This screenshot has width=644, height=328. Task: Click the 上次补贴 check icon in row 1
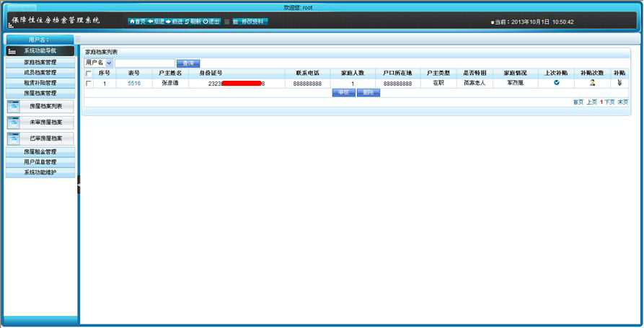(x=556, y=83)
